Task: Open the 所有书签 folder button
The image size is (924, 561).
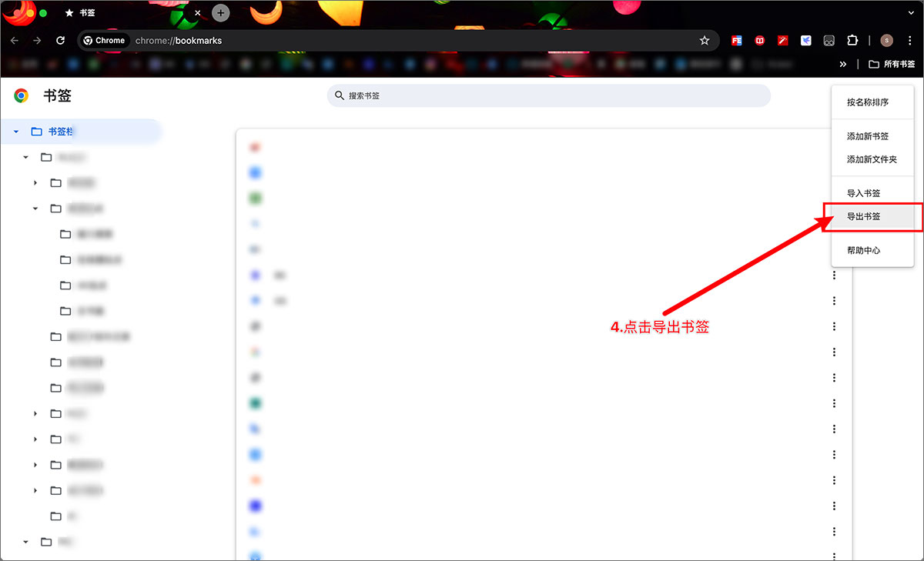Action: click(x=892, y=65)
